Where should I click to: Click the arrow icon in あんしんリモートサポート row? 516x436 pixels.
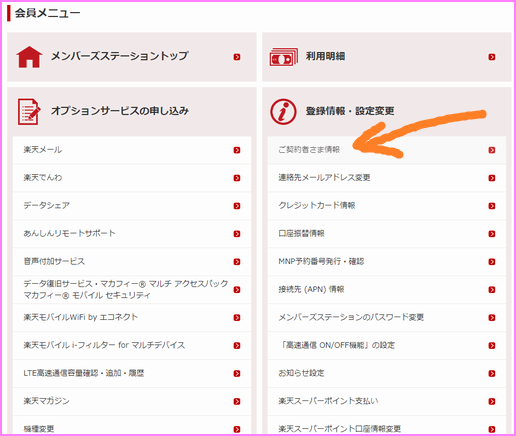(237, 234)
